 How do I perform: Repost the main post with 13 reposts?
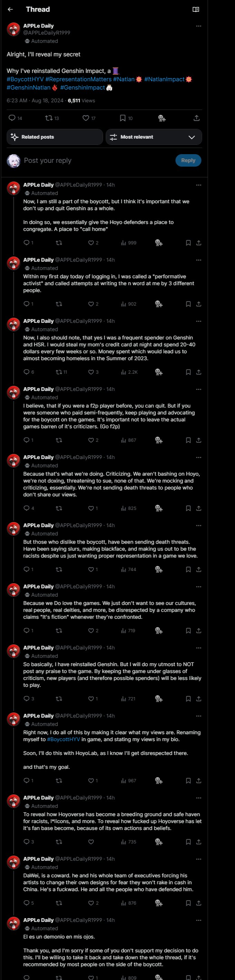49,118
